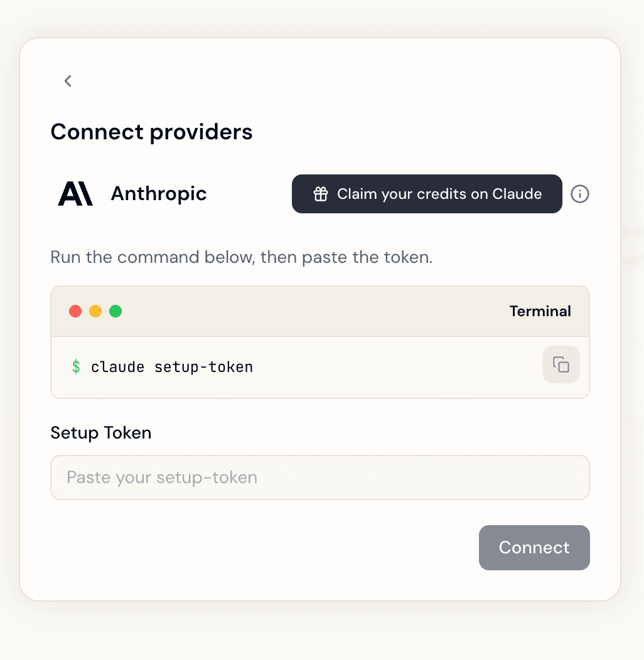Open the info tooltip next to Anthropic

(579, 194)
